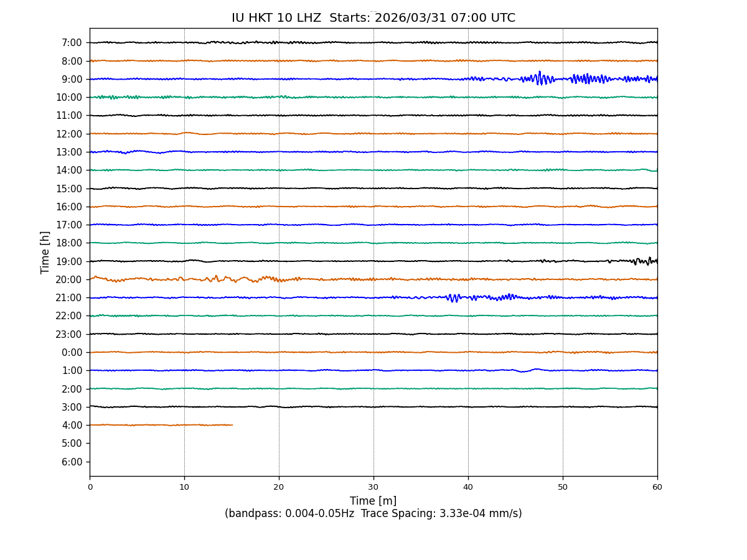Viewport: 747px width, 560px height.
Task: Click the x-axis tick label 50
Action: [x=563, y=487]
